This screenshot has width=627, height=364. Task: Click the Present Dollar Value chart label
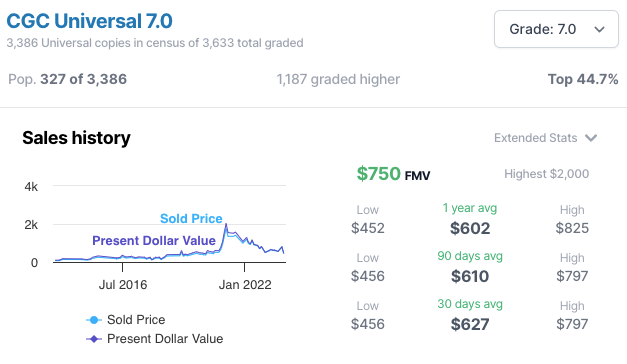click(x=154, y=240)
